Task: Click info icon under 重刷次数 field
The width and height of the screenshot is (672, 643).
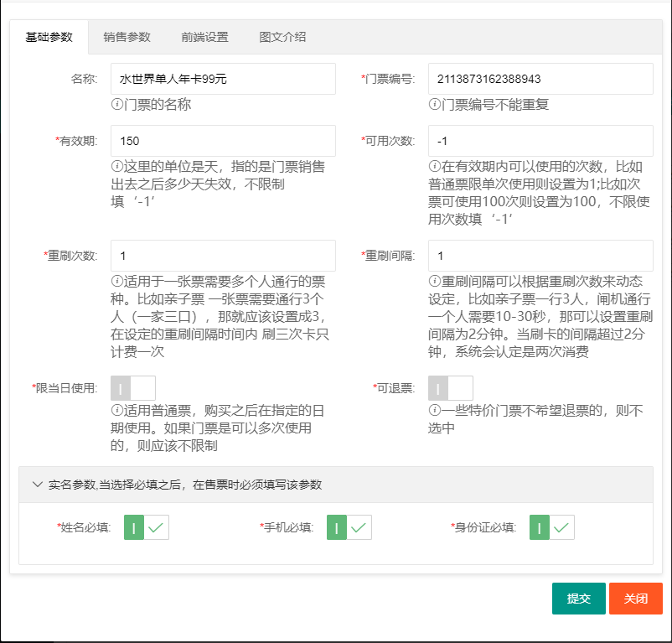Action: pyautogui.click(x=117, y=282)
